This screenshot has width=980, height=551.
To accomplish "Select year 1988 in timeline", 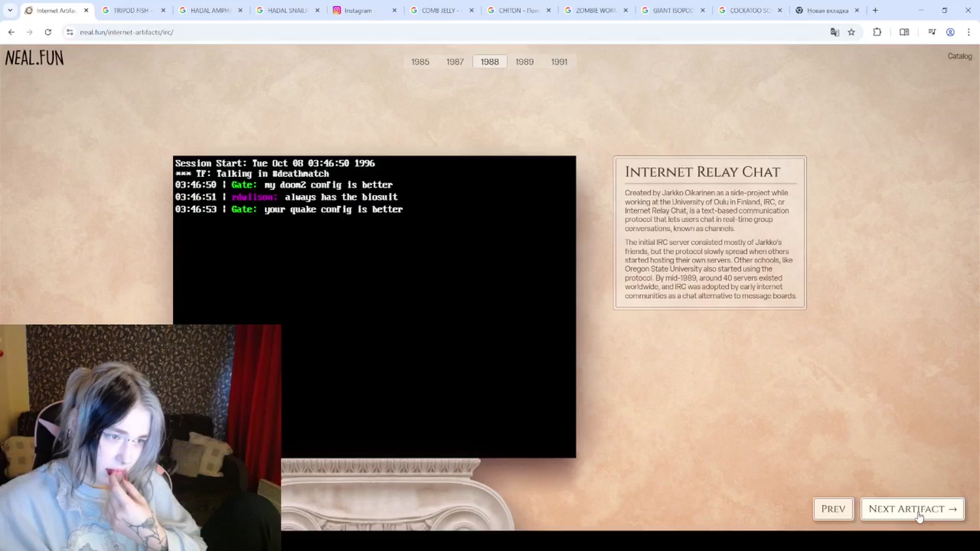I will (x=489, y=62).
